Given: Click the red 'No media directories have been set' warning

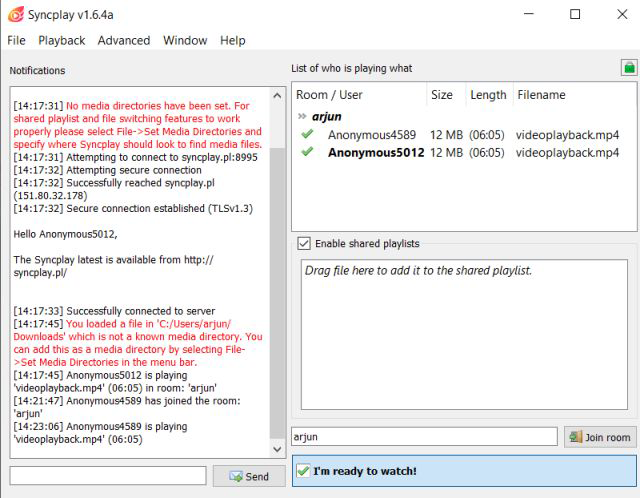Looking at the screenshot, I should pyautogui.click(x=138, y=125).
